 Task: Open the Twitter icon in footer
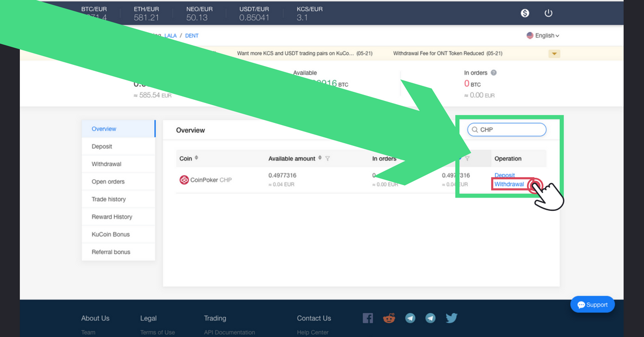(x=451, y=318)
